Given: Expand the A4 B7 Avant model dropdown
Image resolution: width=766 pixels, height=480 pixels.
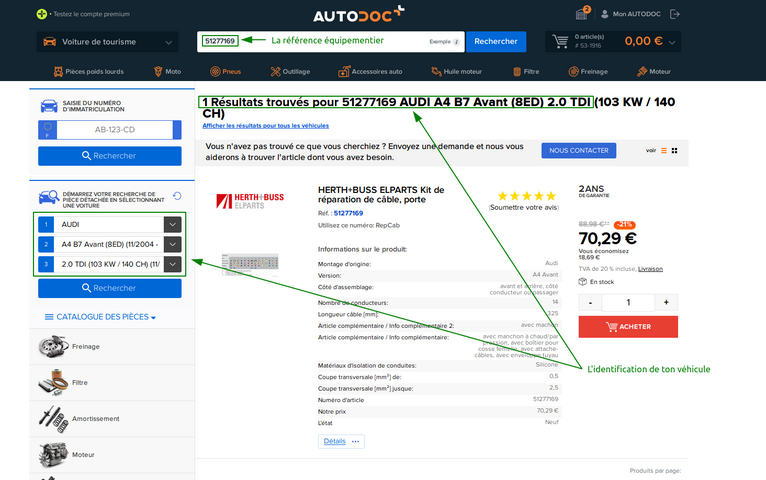Looking at the screenshot, I should pos(172,244).
